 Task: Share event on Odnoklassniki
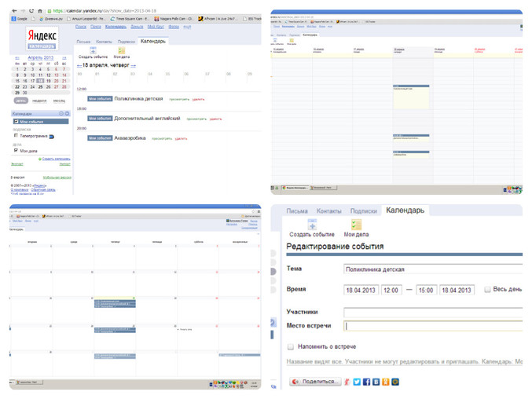click(x=385, y=382)
